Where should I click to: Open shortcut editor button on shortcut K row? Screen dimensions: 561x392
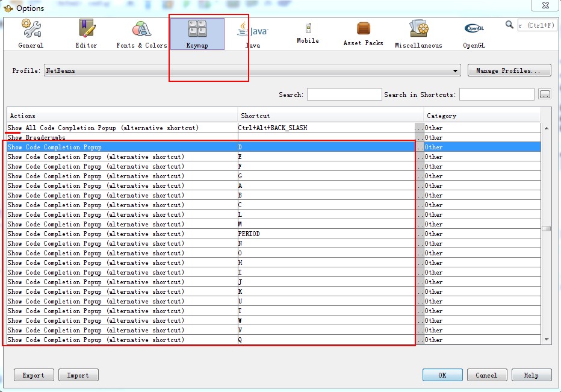pos(419,292)
